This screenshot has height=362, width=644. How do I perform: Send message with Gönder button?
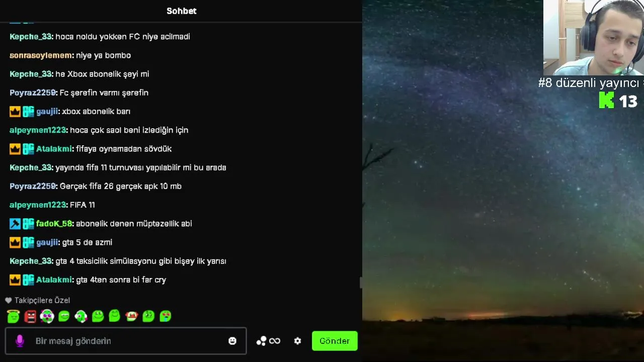point(335,341)
